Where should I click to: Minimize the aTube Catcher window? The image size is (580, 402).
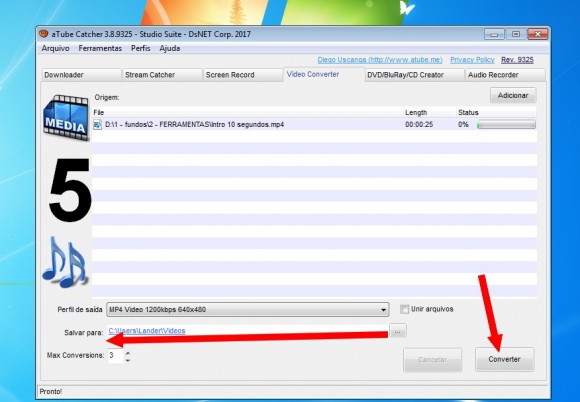(494, 34)
